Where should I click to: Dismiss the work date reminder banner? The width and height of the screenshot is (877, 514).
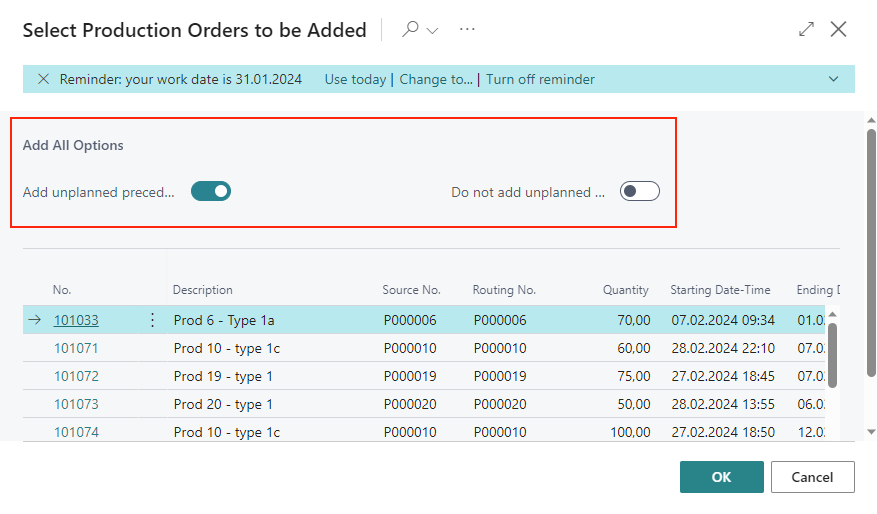tap(43, 79)
